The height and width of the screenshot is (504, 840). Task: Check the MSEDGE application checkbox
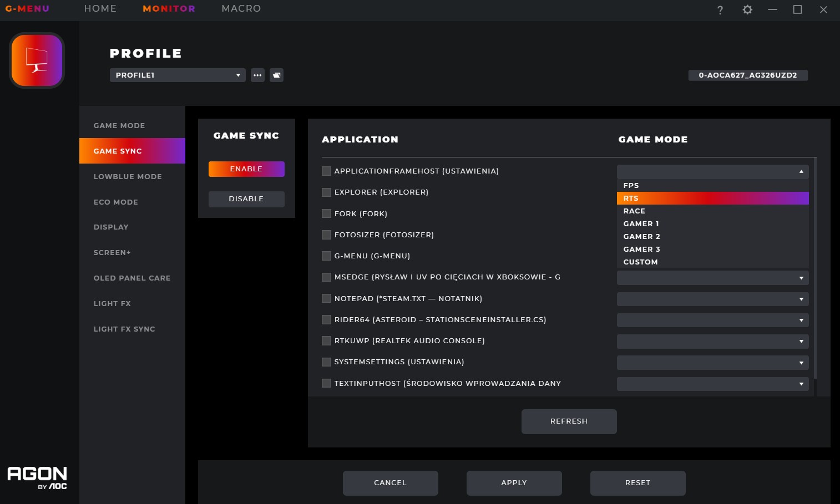(x=326, y=277)
